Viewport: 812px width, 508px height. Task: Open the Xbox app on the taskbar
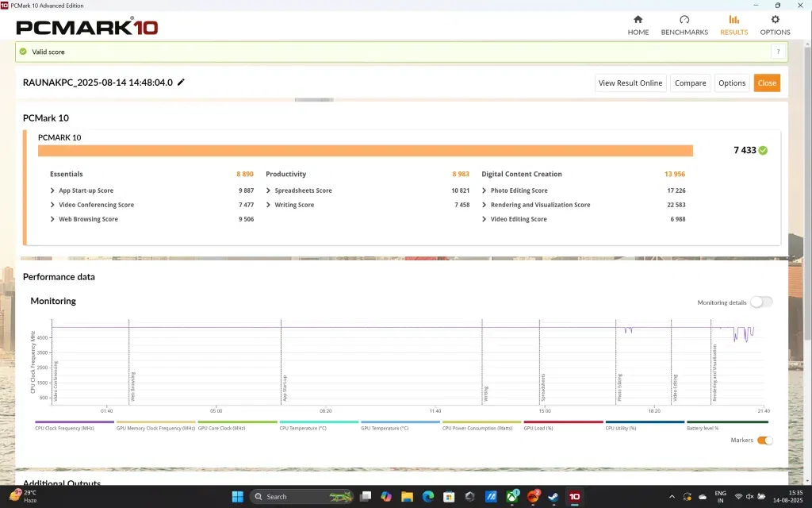coord(512,497)
